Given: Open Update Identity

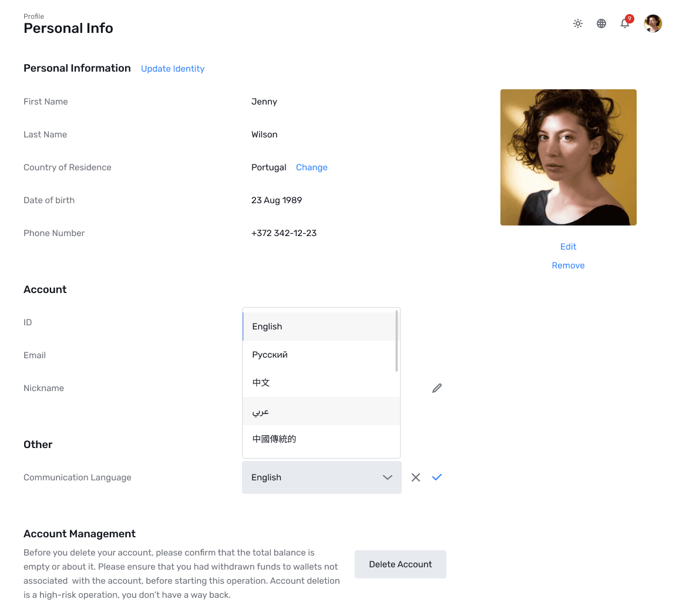Looking at the screenshot, I should (x=172, y=69).
